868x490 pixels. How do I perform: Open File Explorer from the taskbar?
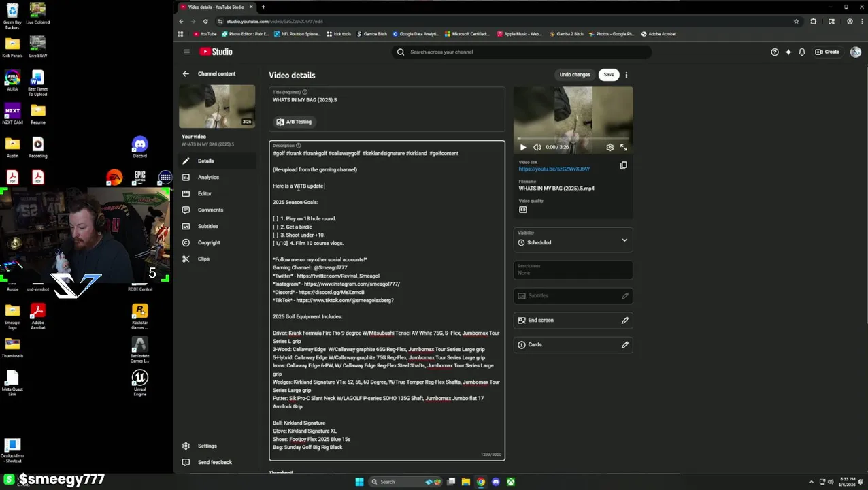(465, 482)
